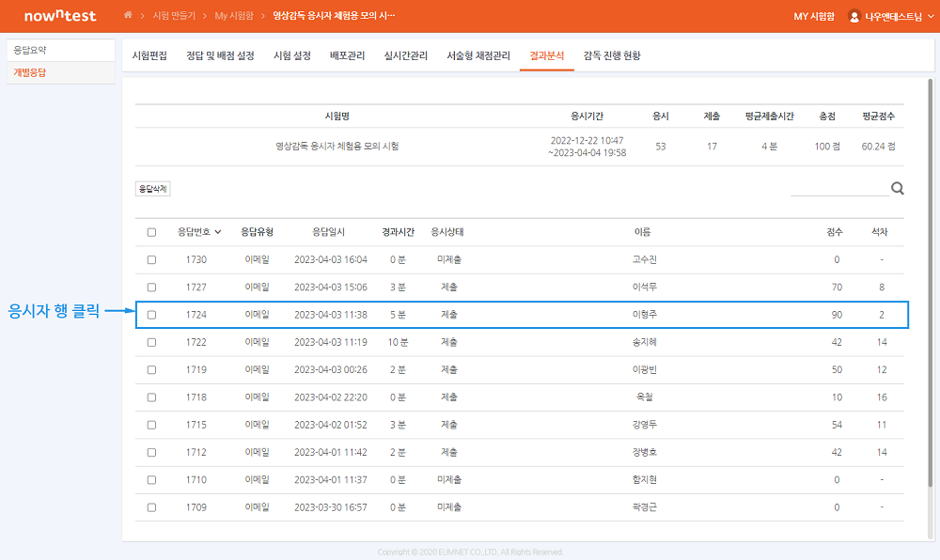Open examinee 옥철 row name

[645, 397]
